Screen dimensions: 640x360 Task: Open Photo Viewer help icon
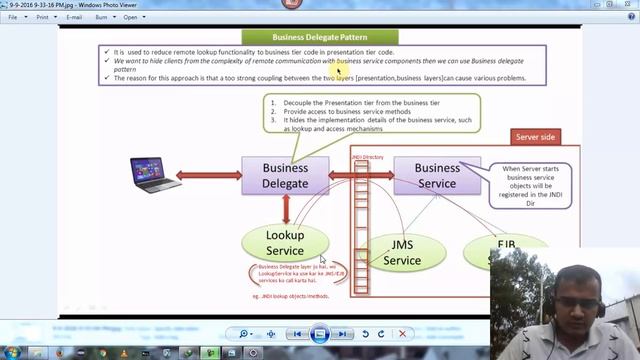click(631, 17)
